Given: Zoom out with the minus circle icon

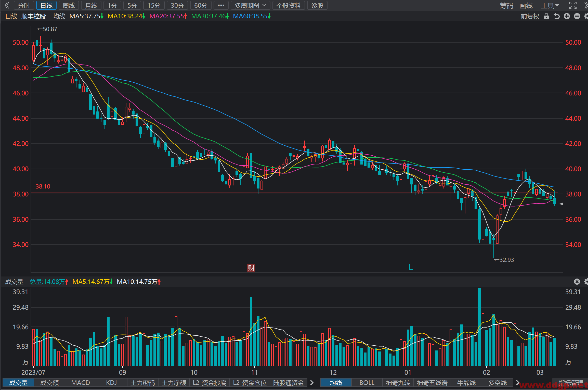Looking at the screenshot, I should click(x=577, y=16).
